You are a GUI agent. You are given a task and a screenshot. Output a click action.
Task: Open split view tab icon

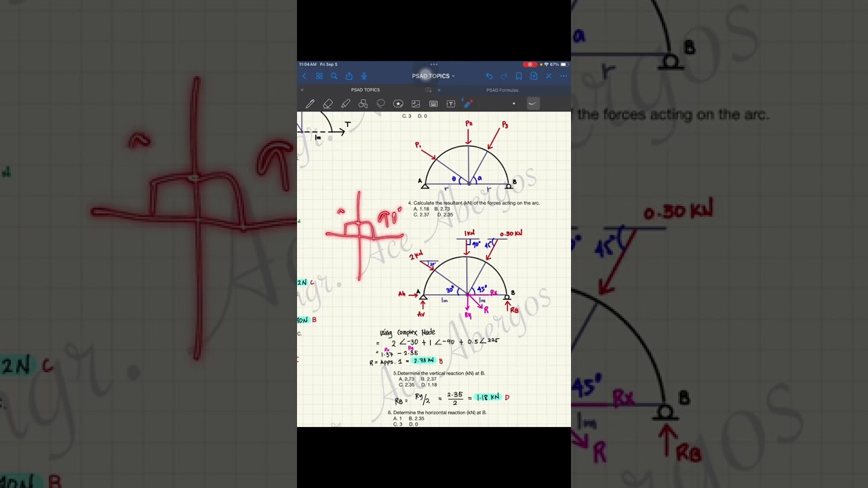click(428, 89)
